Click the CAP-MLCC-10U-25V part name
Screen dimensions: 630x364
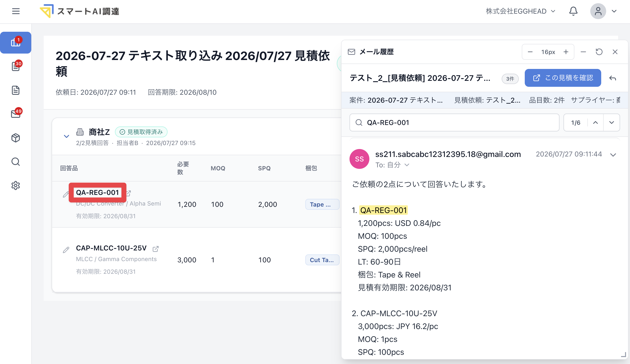[x=111, y=248]
